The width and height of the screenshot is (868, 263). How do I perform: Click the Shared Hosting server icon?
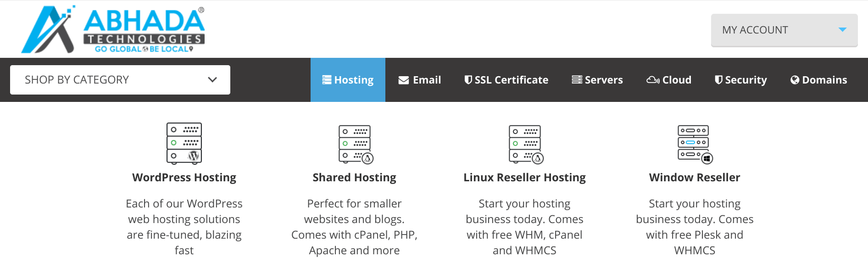(356, 144)
